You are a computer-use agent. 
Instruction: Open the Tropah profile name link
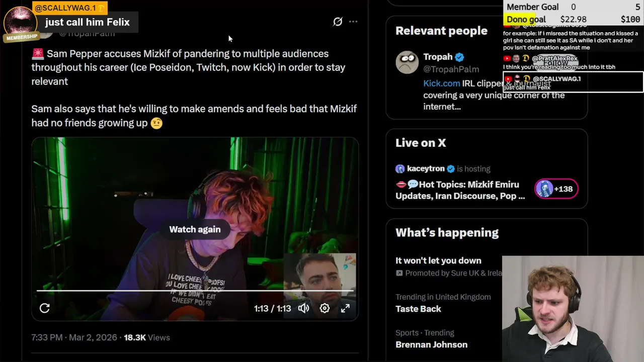tap(438, 57)
